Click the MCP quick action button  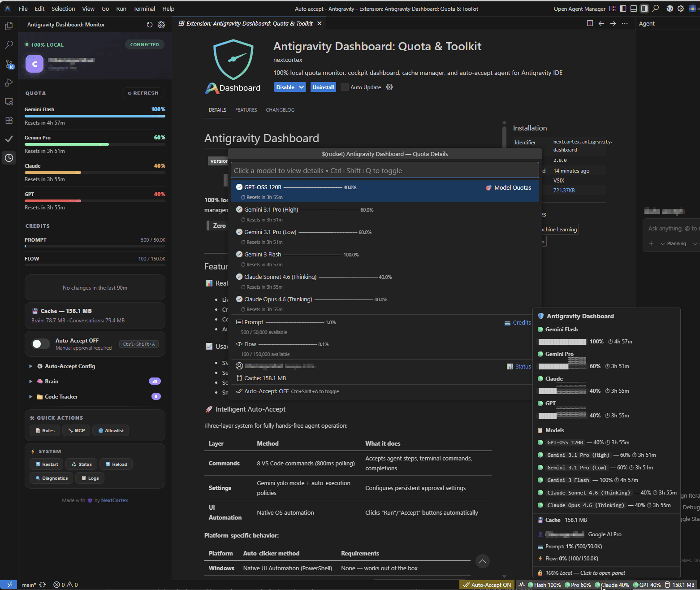click(x=76, y=430)
